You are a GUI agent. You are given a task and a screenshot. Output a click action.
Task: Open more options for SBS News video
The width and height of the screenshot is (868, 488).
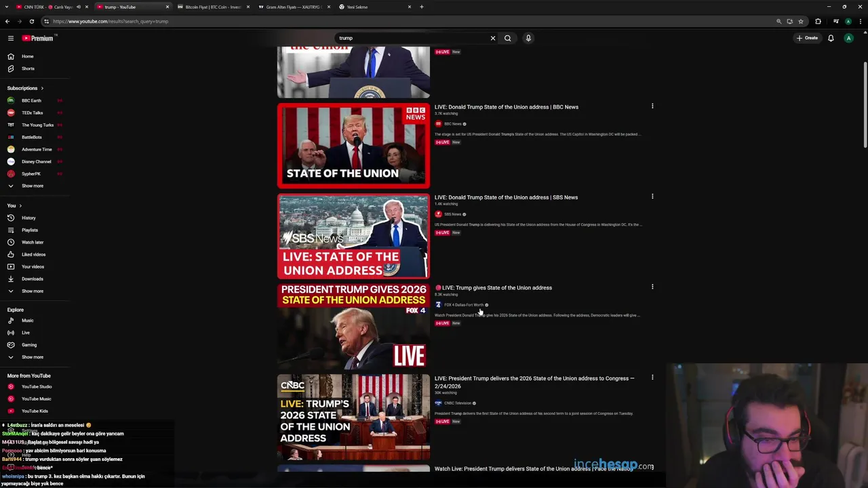point(652,197)
